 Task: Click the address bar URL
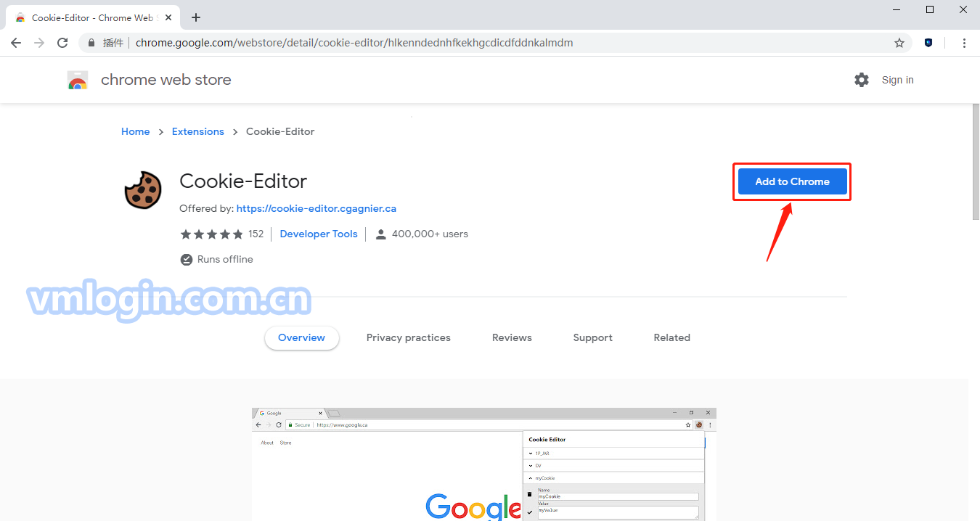[x=354, y=43]
